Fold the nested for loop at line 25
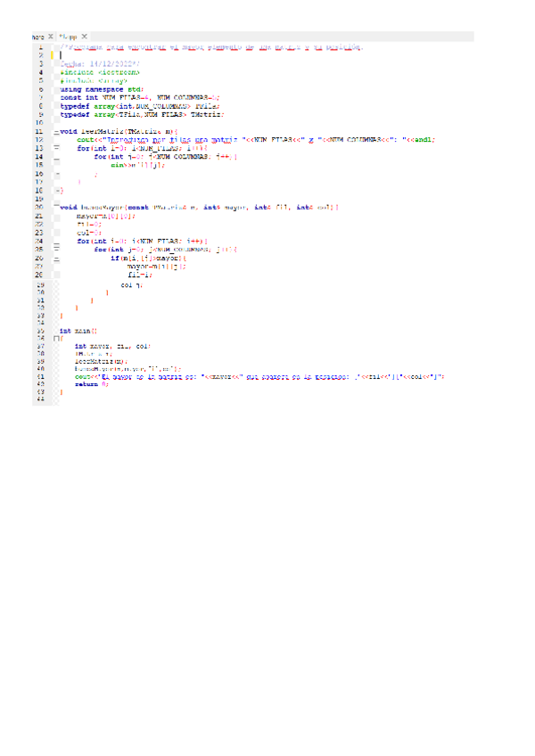Screen dimensions: 535x756 (x=56, y=250)
